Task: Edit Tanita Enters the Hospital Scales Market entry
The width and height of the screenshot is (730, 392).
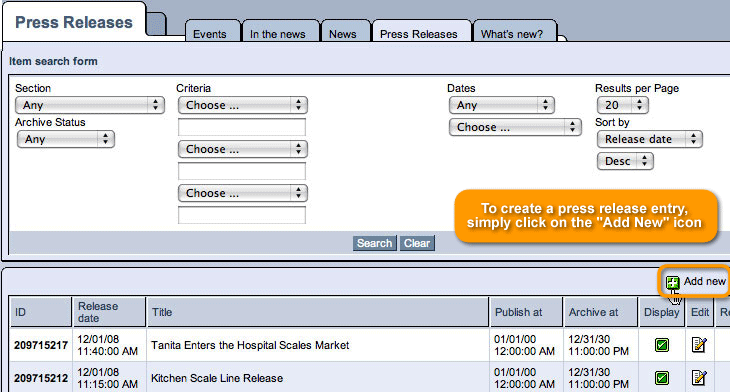Action: 699,345
